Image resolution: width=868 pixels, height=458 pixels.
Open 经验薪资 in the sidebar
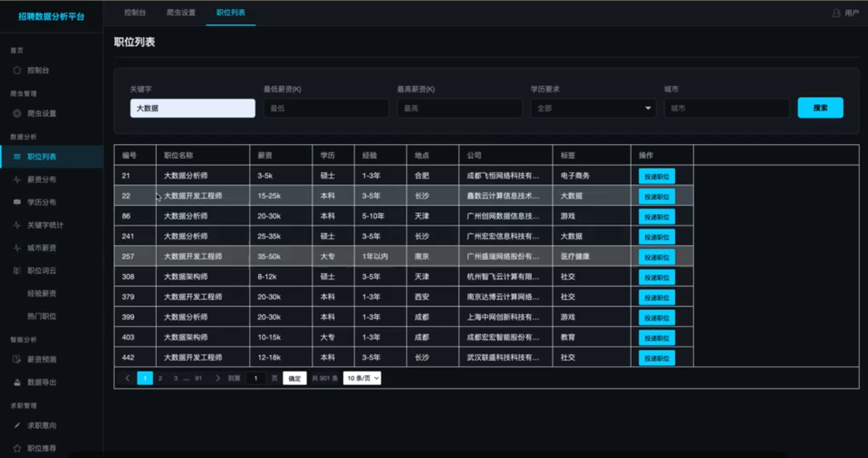(42, 294)
